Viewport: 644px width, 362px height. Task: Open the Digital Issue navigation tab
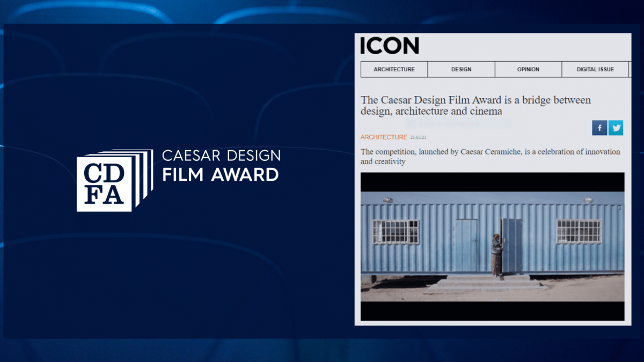tap(595, 69)
